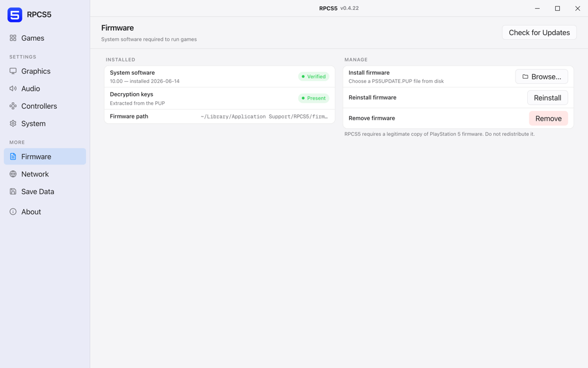Image resolution: width=588 pixels, height=368 pixels.
Task: Click the RPCS5 logo icon
Action: [15, 14]
